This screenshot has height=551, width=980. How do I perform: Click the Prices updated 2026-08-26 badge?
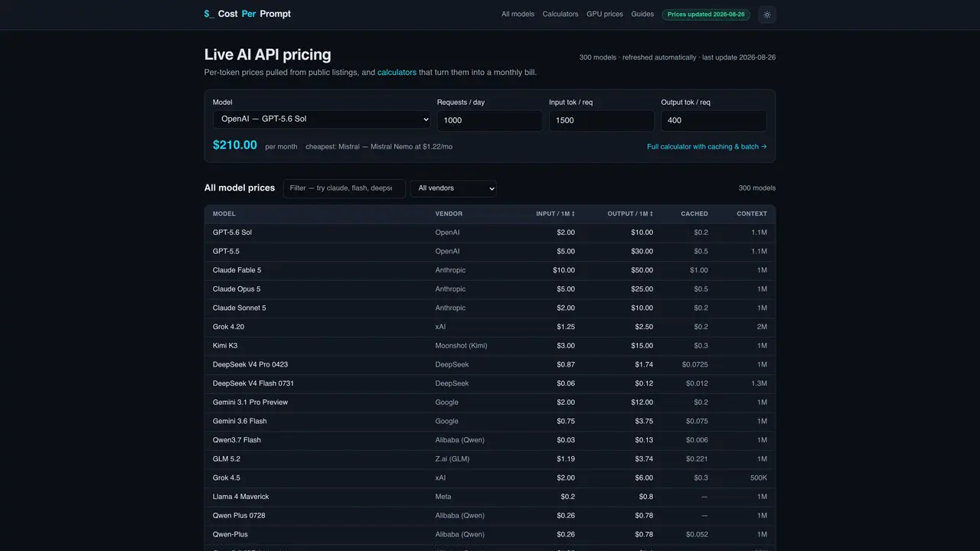pyautogui.click(x=706, y=15)
